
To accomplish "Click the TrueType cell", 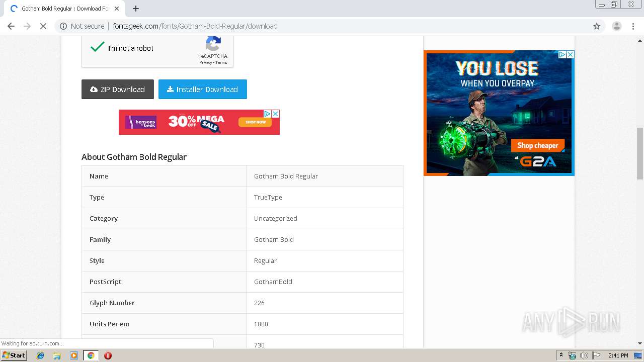I will pos(268,197).
